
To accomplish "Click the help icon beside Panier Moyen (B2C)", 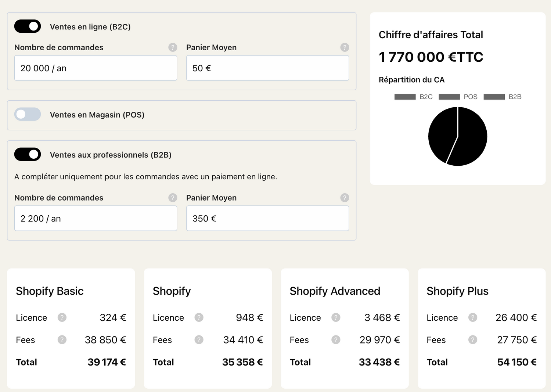I will 345,47.
